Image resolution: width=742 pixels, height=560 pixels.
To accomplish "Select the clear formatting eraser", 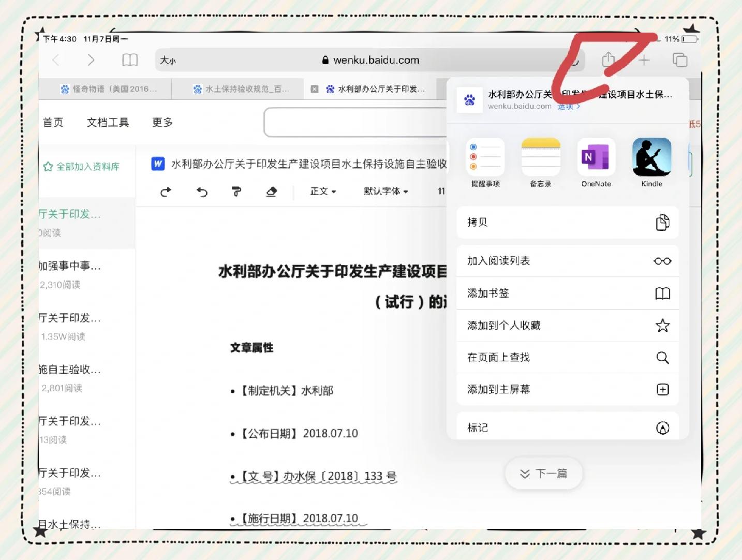I will [x=271, y=192].
